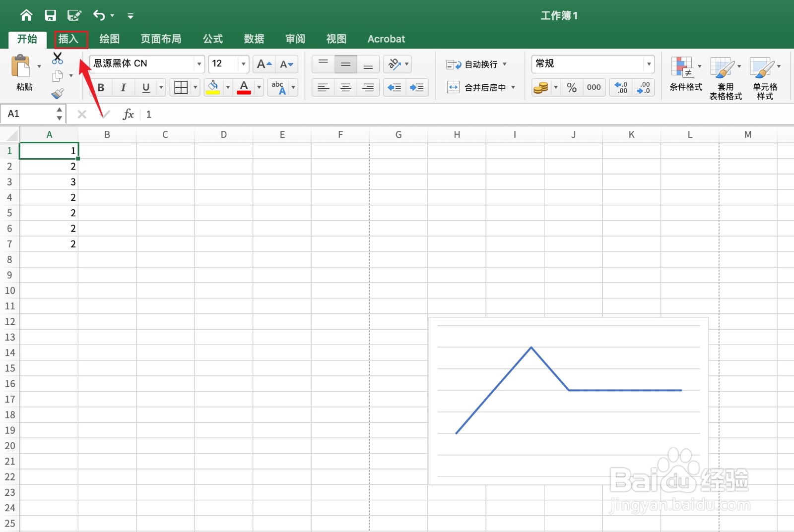The image size is (794, 532).
Task: Open number format 常规 dropdown
Action: (x=649, y=64)
